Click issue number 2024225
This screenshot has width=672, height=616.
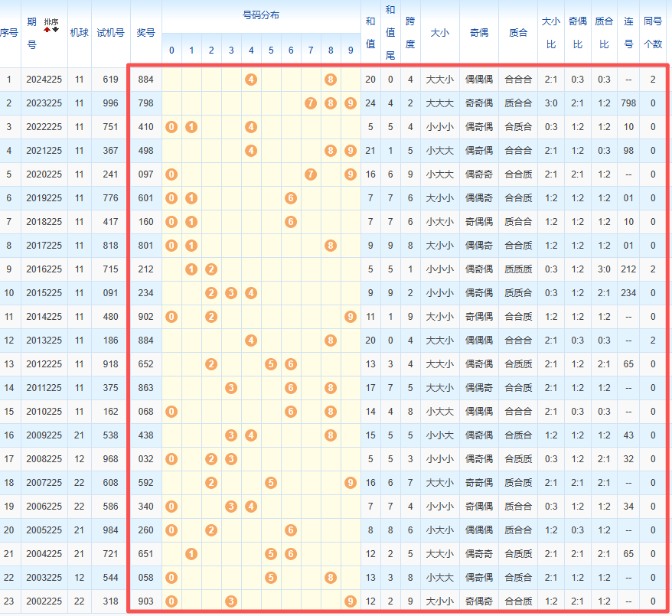[44, 80]
